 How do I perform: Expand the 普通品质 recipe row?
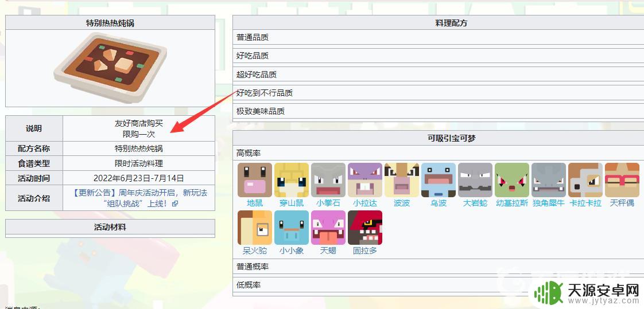(x=439, y=38)
